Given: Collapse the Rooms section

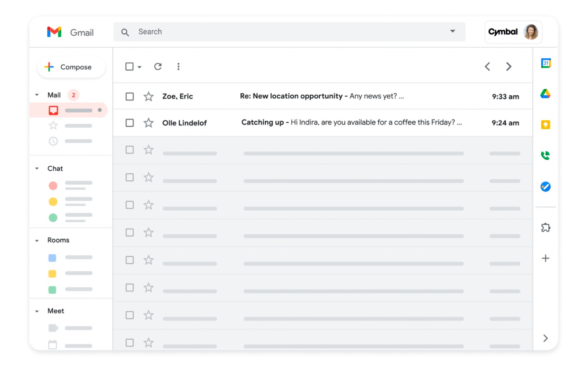Looking at the screenshot, I should point(37,241).
